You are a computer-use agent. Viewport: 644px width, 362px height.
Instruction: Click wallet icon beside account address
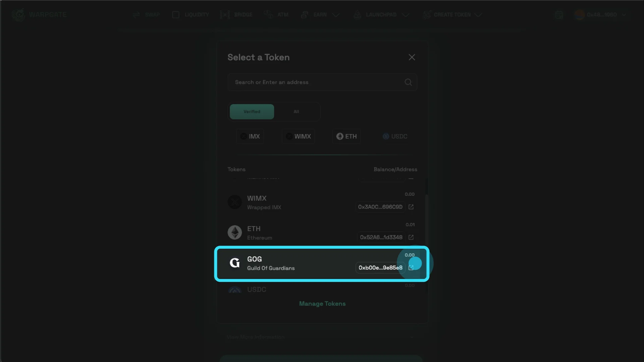[559, 15]
